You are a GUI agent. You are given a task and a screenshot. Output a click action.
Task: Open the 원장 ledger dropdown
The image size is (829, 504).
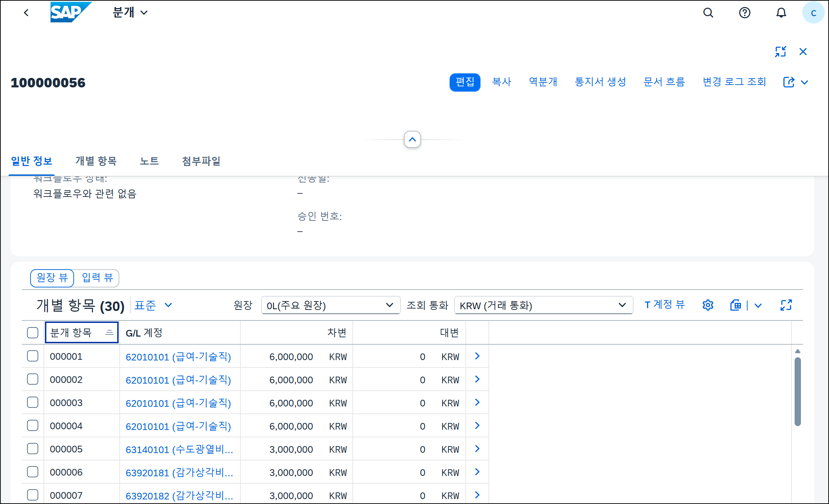pos(330,305)
